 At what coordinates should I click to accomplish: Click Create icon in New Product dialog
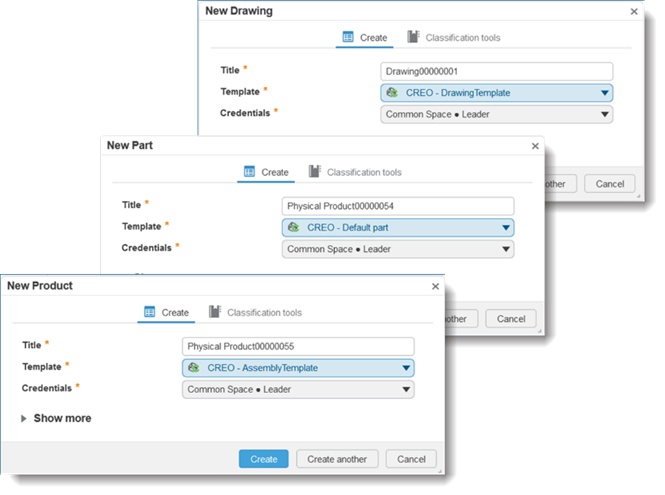point(149,312)
